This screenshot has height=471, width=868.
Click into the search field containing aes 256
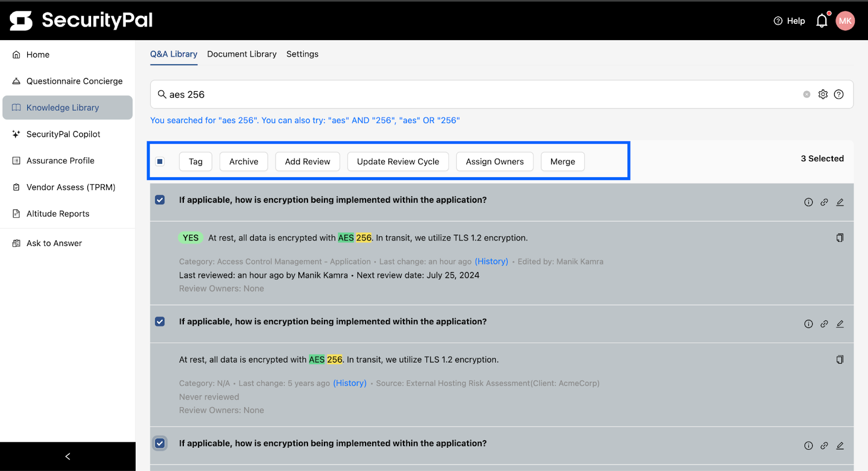click(x=501, y=94)
